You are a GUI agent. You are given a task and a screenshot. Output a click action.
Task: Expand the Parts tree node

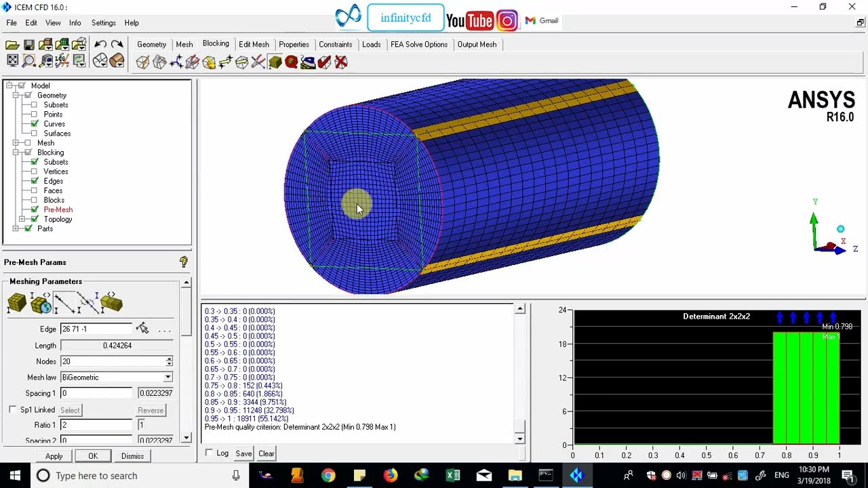16,228
